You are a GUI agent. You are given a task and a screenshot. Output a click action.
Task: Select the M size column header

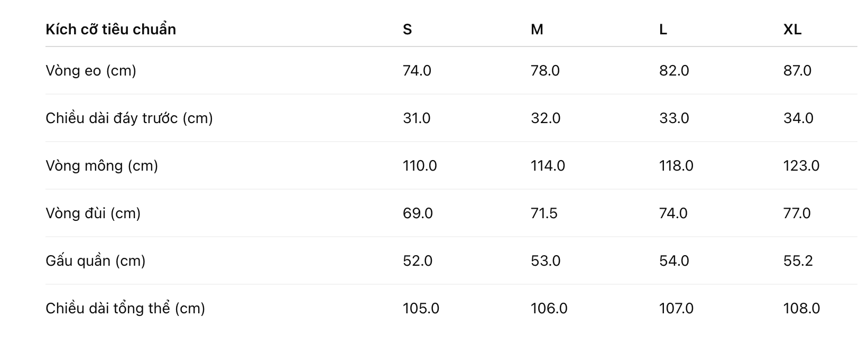point(537,30)
